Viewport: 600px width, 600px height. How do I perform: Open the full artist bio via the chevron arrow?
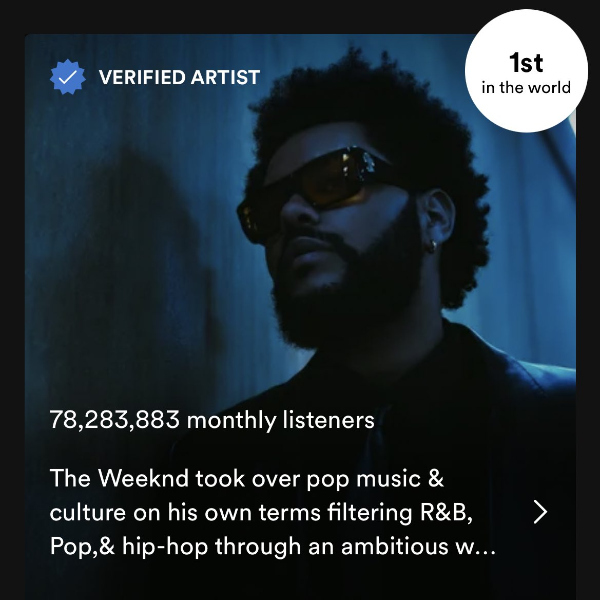540,512
